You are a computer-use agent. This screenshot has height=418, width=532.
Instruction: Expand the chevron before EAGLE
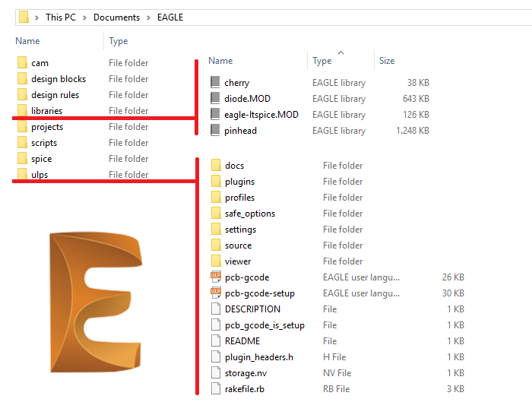(148, 17)
